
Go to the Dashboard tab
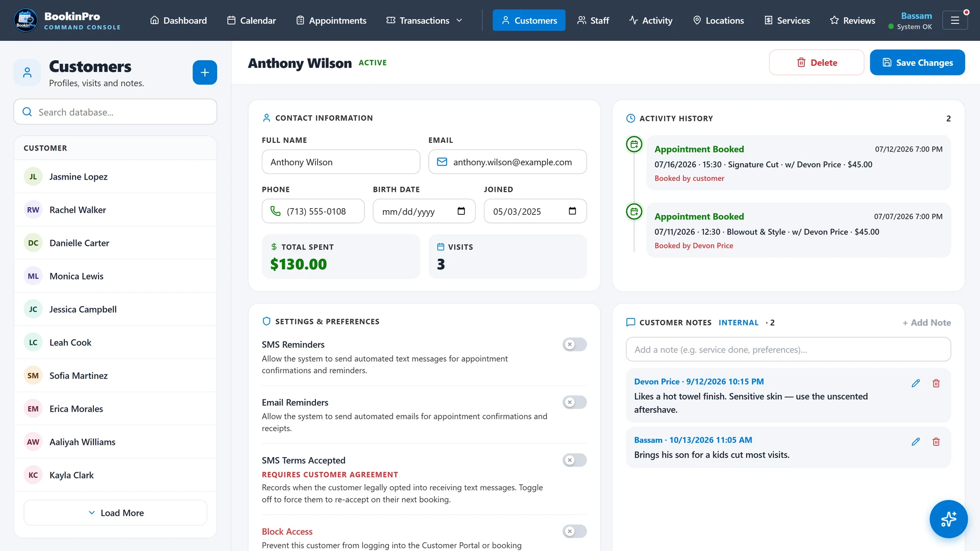point(178,20)
